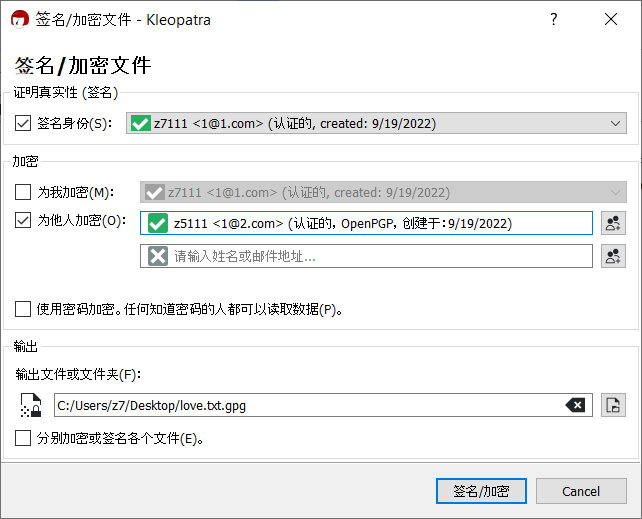Close the Kleopatra dialog window
The height and width of the screenshot is (519, 642).
pos(611,19)
